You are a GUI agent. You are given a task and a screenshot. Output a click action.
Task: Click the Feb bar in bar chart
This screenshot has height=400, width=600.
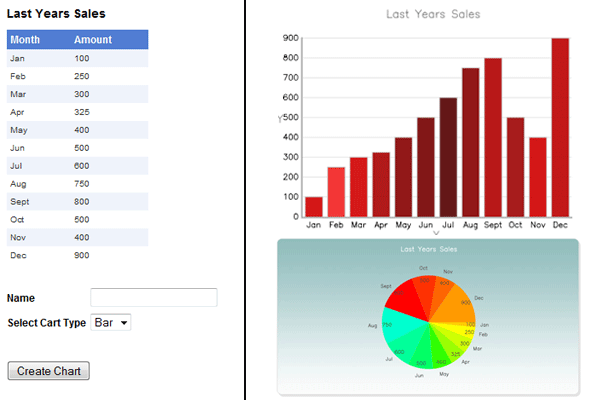[x=336, y=192]
